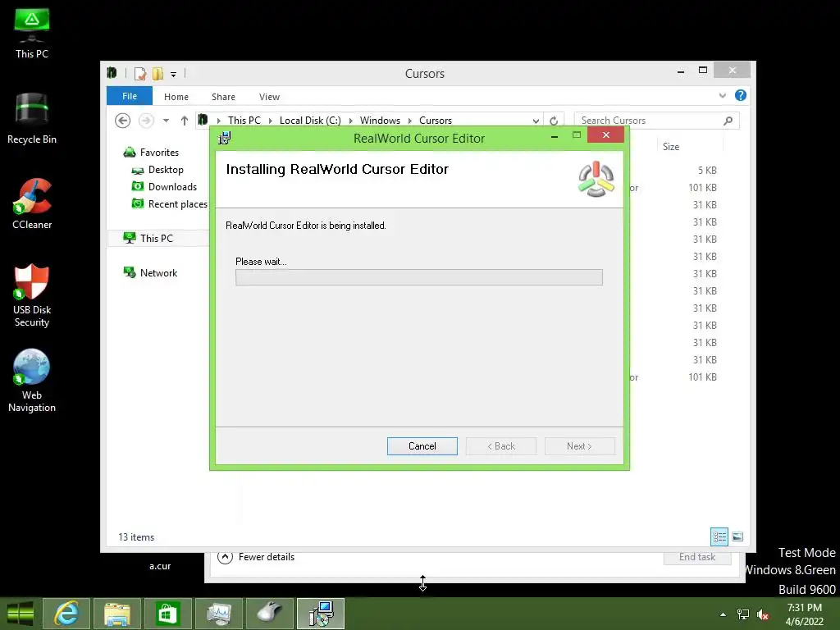This screenshot has height=630, width=840.
Task: Close the RealWorld Cursor Editor installer
Action: pyautogui.click(x=606, y=135)
